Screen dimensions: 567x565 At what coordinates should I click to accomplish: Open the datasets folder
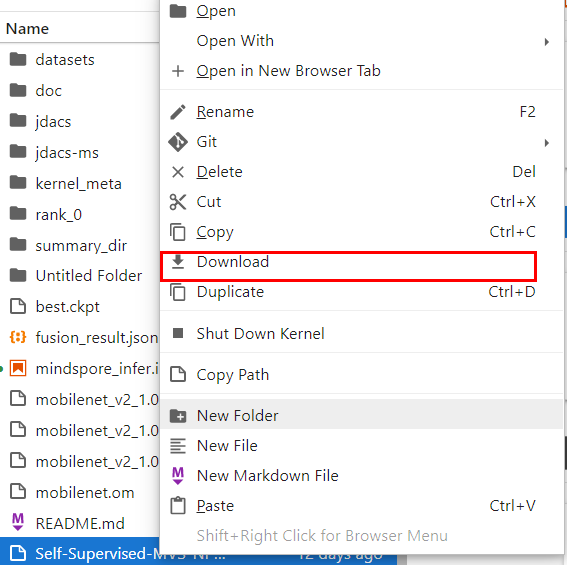click(x=65, y=60)
